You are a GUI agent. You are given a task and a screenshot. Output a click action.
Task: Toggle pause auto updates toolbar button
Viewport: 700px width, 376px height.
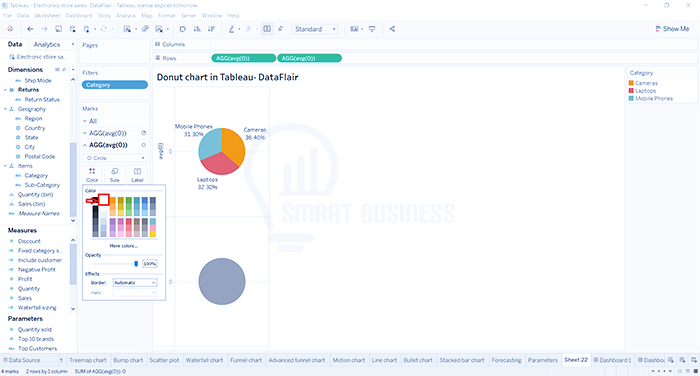tap(86, 29)
